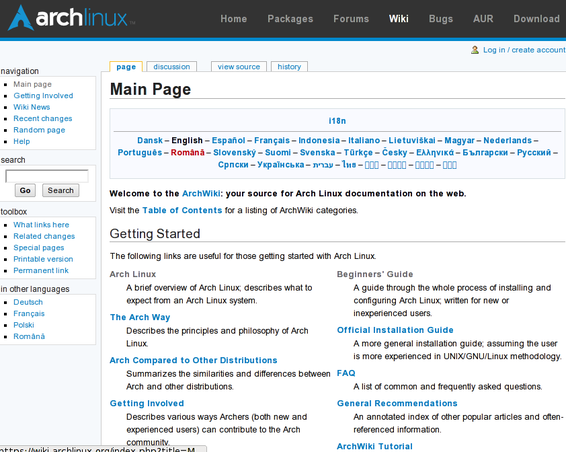The height and width of the screenshot is (452, 566).
Task: Click the red Română link in i18n box
Action: click(x=188, y=153)
